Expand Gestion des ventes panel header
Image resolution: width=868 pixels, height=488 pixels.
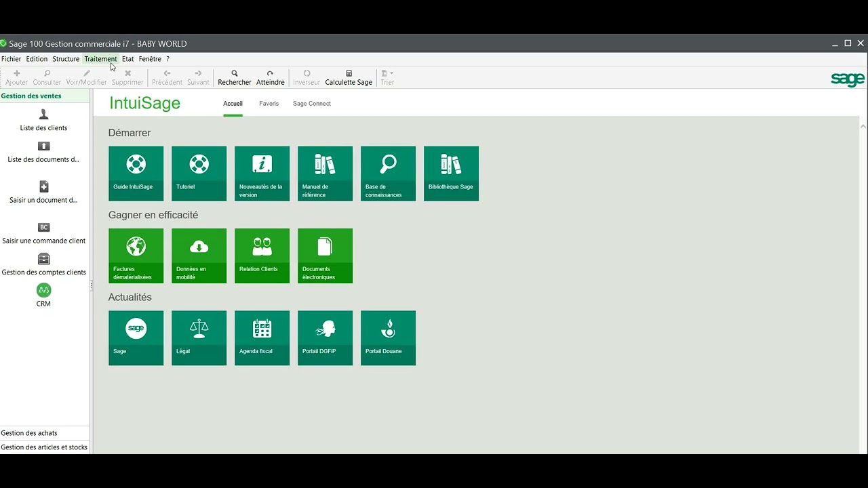pyautogui.click(x=45, y=96)
